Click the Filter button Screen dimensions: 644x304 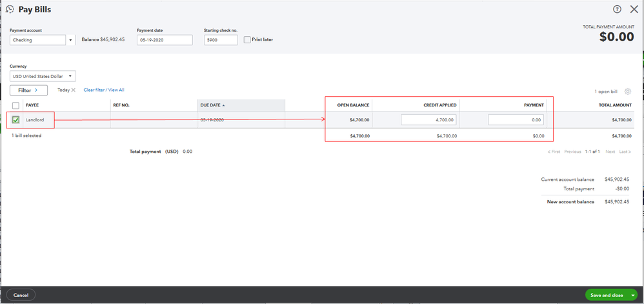click(x=28, y=90)
